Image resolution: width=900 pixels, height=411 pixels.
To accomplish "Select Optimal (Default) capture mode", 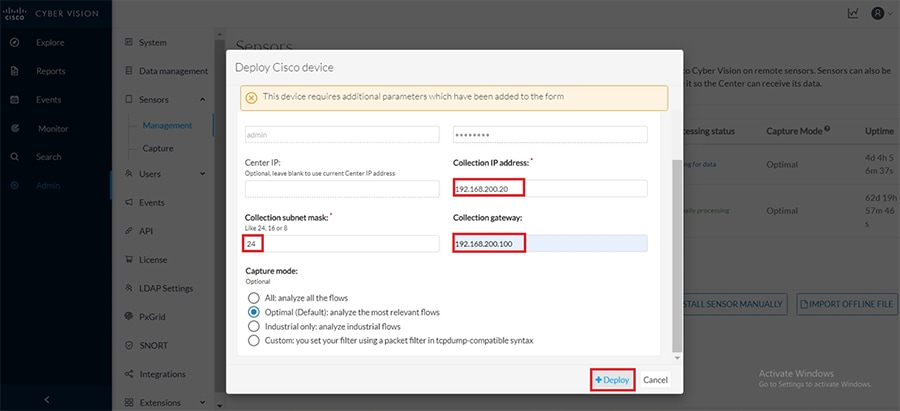I will click(x=253, y=312).
